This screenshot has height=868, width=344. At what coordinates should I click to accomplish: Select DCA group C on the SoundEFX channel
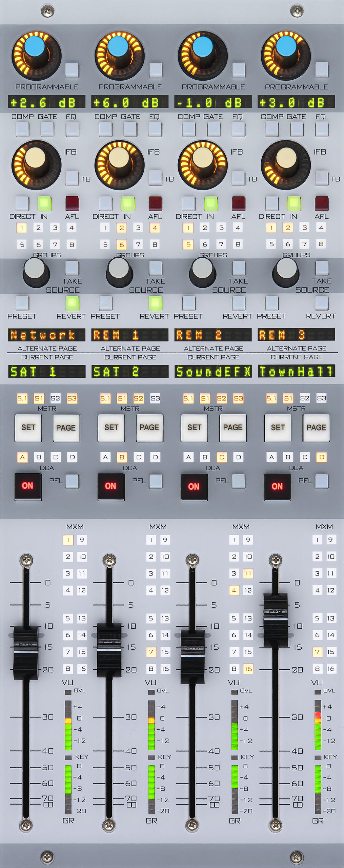click(222, 457)
